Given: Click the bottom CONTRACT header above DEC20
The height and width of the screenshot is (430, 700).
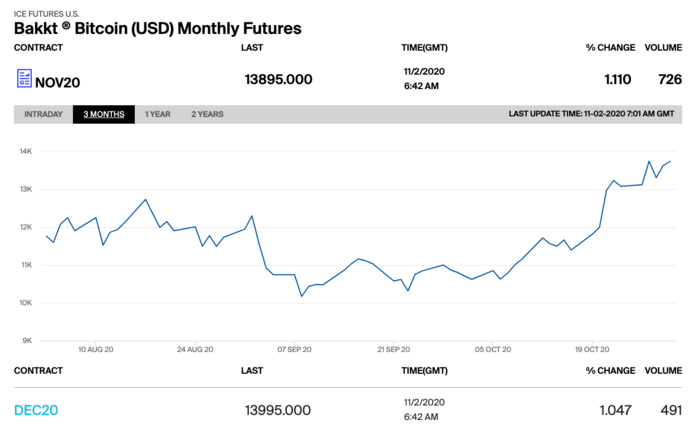Looking at the screenshot, I should click(x=38, y=371).
